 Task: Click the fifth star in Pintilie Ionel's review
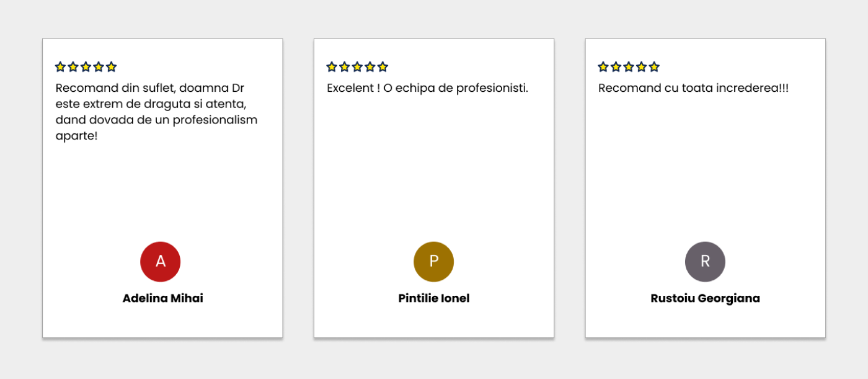(383, 67)
